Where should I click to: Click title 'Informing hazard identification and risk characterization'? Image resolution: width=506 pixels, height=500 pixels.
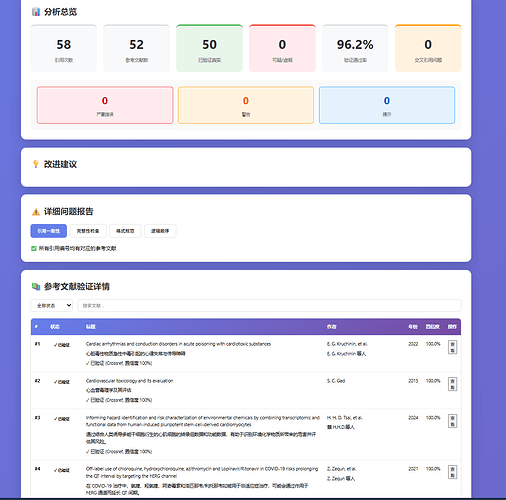(203, 421)
